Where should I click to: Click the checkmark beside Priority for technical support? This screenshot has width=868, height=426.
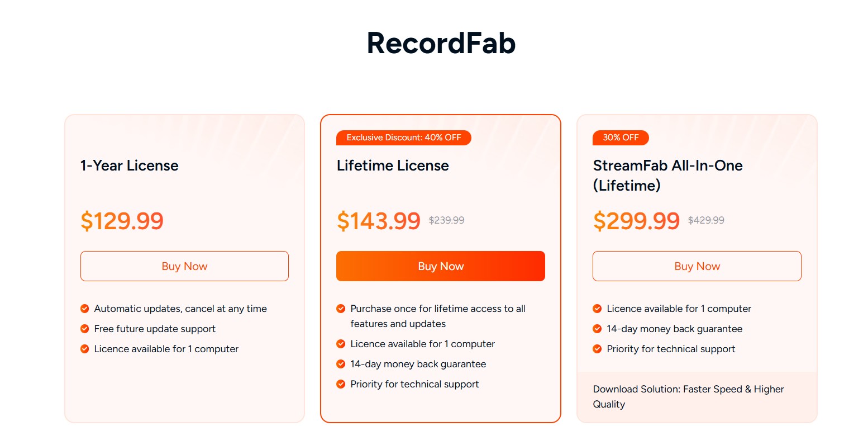[341, 384]
